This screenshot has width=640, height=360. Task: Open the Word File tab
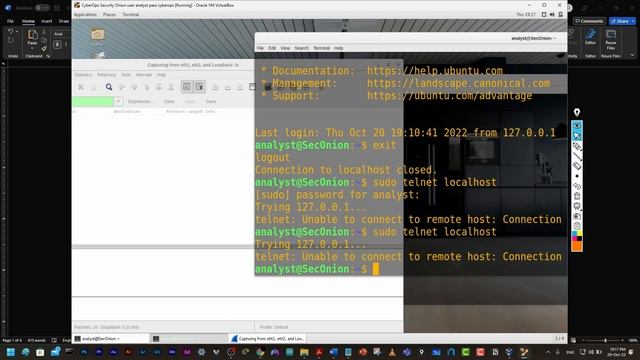tap(10, 21)
